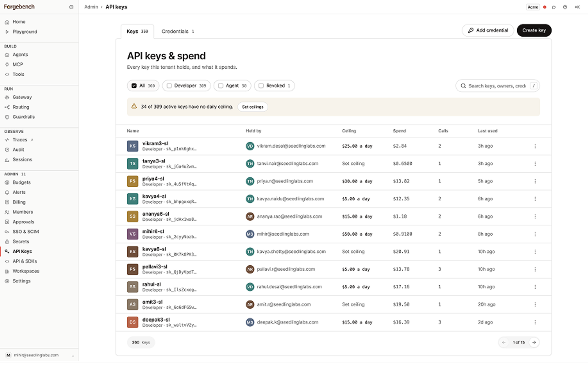Open row menu for deepak3-sl
The height and width of the screenshot is (365, 588).
click(x=535, y=322)
